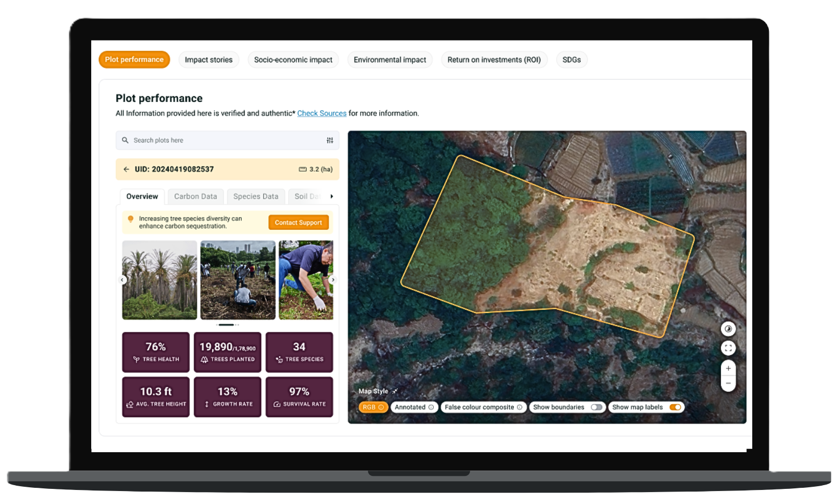Disable the Show map labels toggle

tap(675, 407)
